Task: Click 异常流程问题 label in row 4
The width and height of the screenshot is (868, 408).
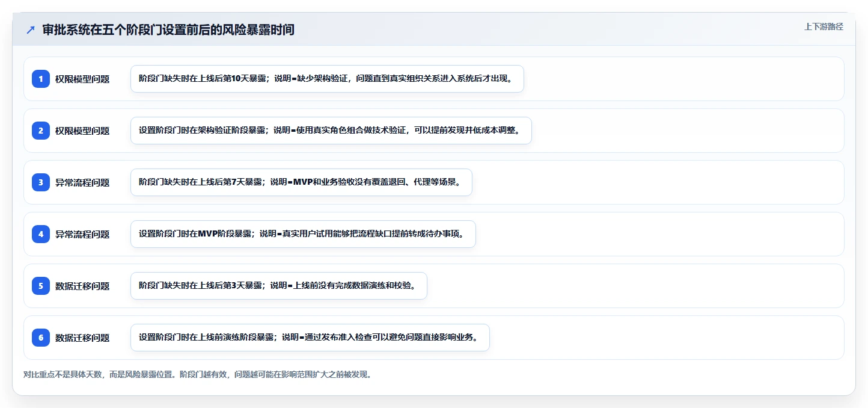Action: pyautogui.click(x=82, y=234)
